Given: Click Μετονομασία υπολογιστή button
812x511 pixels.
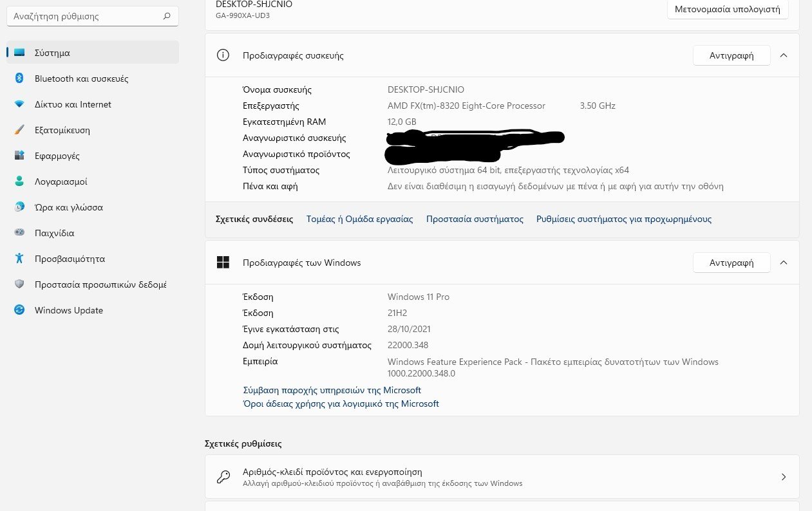Looking at the screenshot, I should [728, 9].
